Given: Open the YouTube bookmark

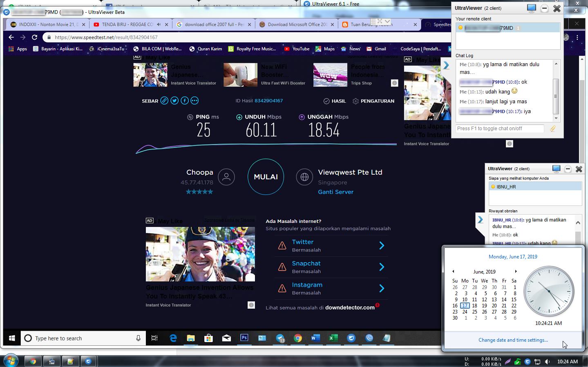Looking at the screenshot, I should pyautogui.click(x=297, y=49).
